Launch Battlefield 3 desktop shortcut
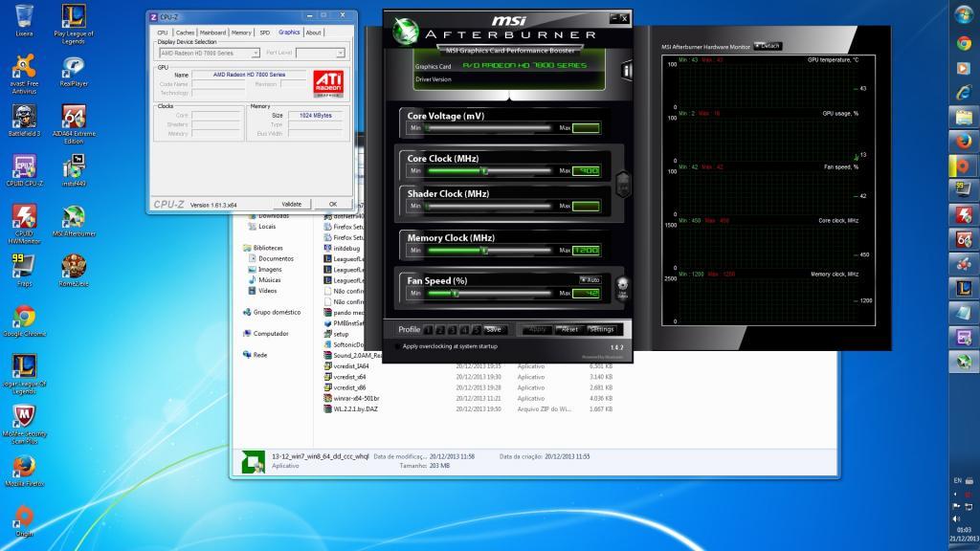The image size is (980, 551). point(24,121)
